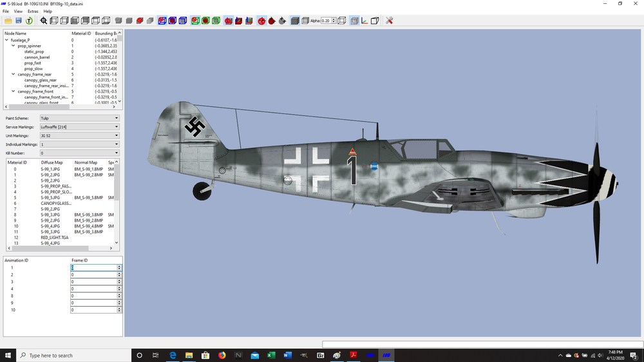This screenshot has height=362, width=644.
Task: Toggle the first blue bounding box icon
Action: coord(162,21)
